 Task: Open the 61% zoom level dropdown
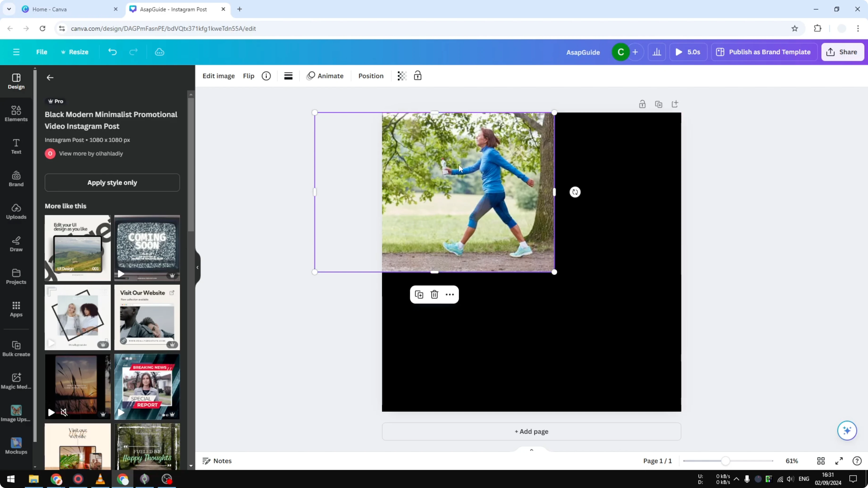(792, 461)
